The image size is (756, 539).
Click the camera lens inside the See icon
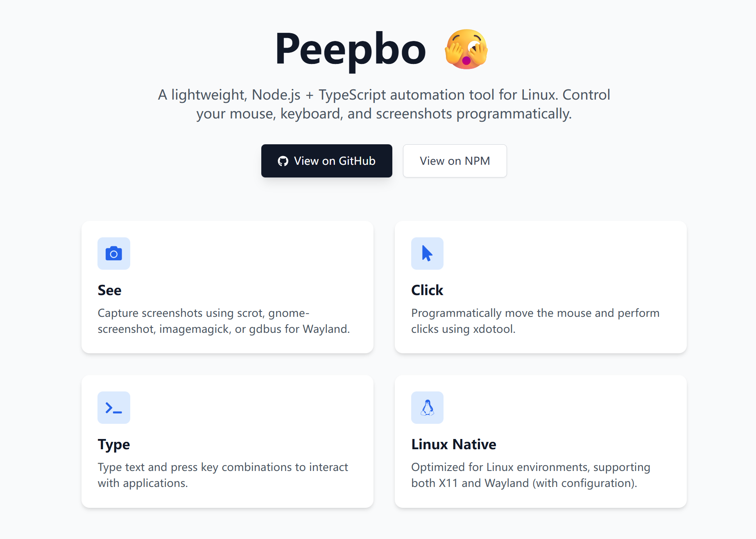[x=113, y=254]
